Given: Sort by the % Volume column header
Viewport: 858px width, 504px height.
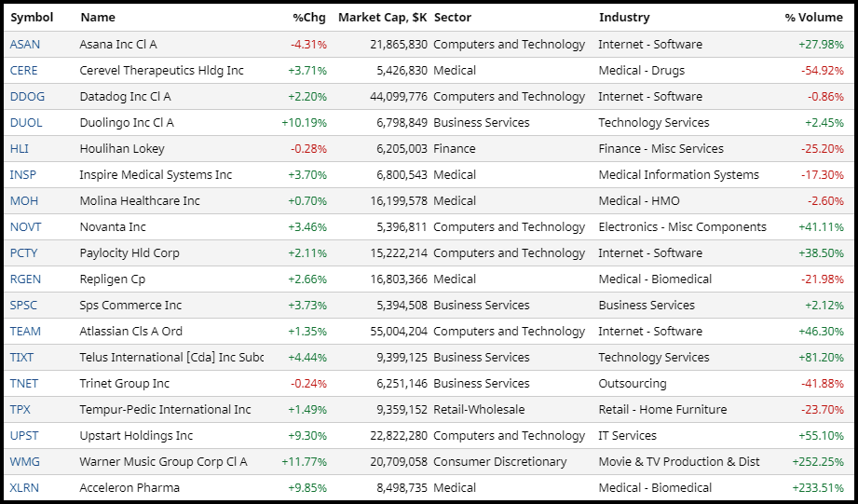Looking at the screenshot, I should pos(813,18).
